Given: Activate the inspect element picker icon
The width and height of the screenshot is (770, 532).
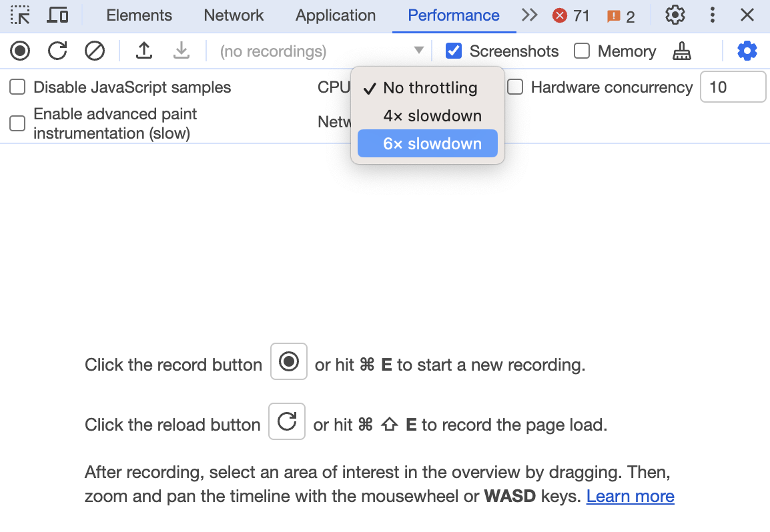Looking at the screenshot, I should pos(20,15).
